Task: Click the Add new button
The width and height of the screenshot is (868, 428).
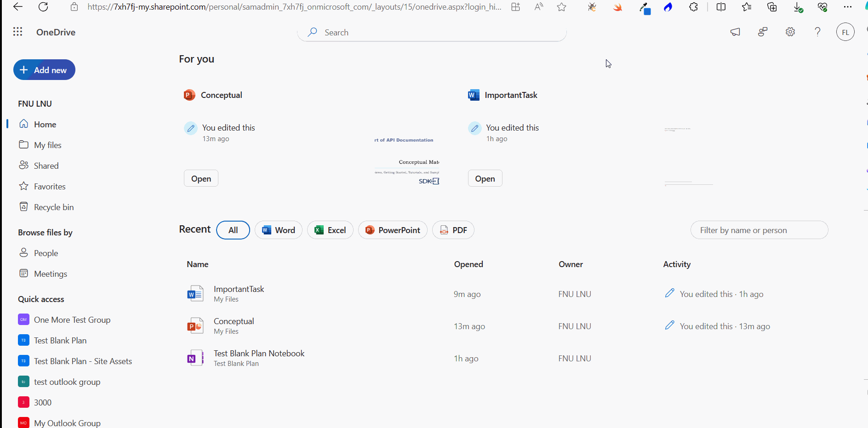Action: pos(44,70)
